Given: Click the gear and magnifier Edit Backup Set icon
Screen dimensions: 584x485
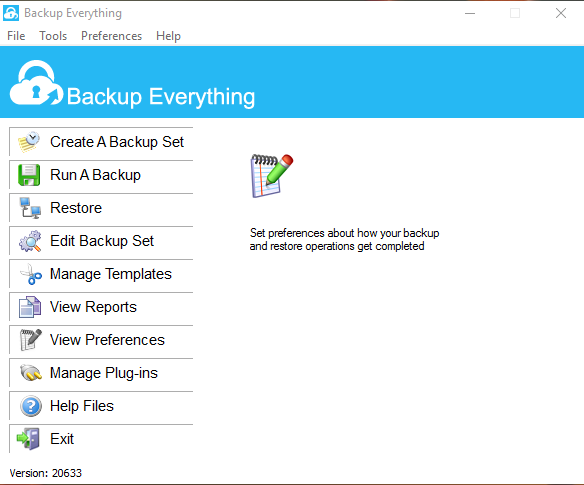Looking at the screenshot, I should click(x=30, y=241).
